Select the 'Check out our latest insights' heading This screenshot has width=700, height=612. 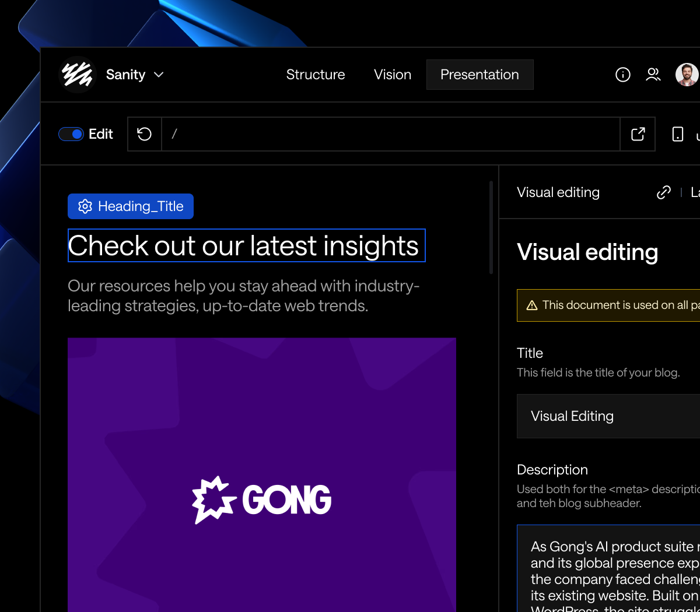247,245
